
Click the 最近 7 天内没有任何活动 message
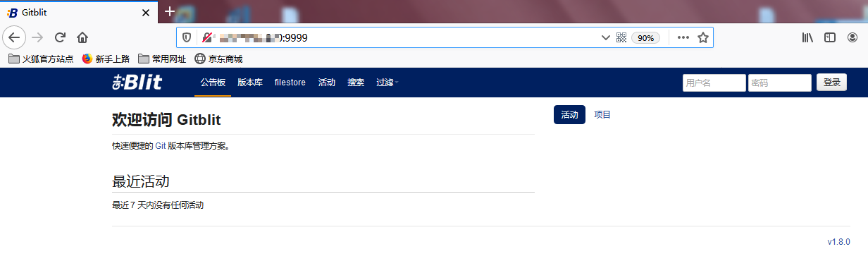158,205
